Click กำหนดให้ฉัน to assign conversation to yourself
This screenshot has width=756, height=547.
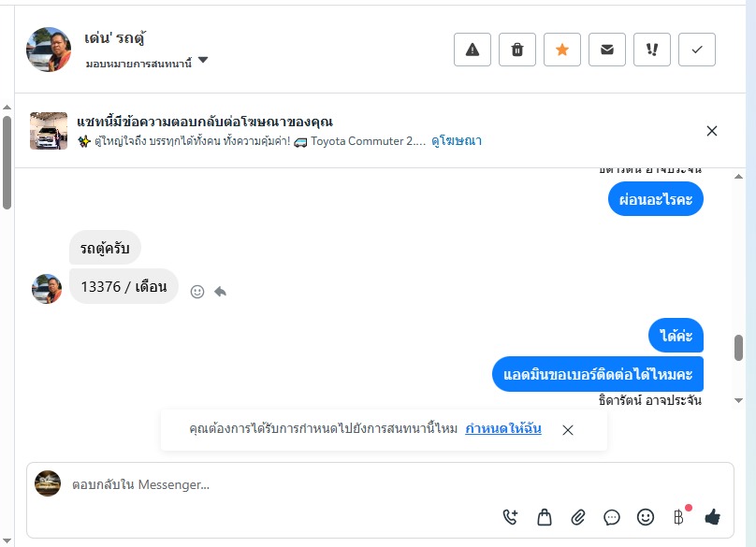pos(502,429)
